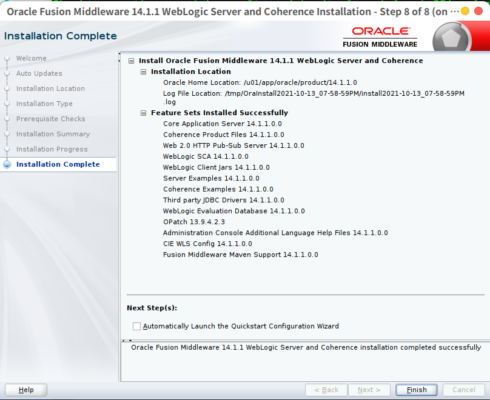Select Core Application Server 14.1.1.0.0

pyautogui.click(x=222, y=124)
